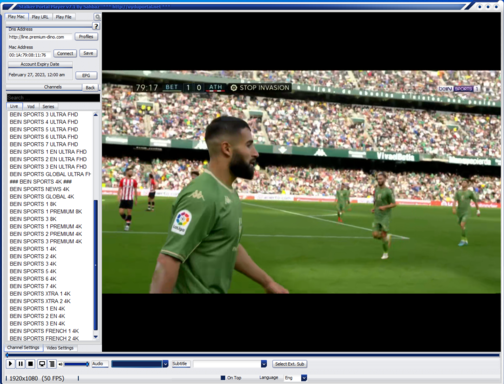Image resolution: width=504 pixels, height=384 pixels.
Task: Select the Series tab
Action: click(x=48, y=106)
